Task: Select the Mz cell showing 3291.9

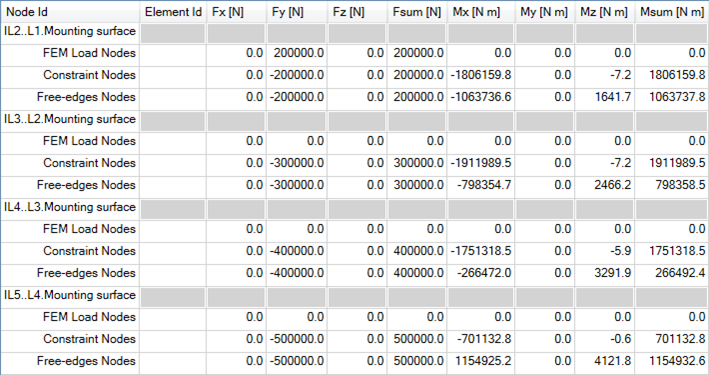Action: point(605,273)
